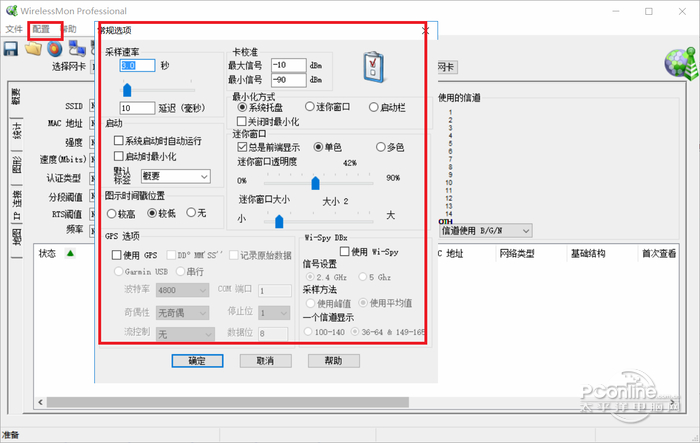The image size is (700, 443).
Task: Click the 帮助 button in the dialog
Action: [333, 361]
